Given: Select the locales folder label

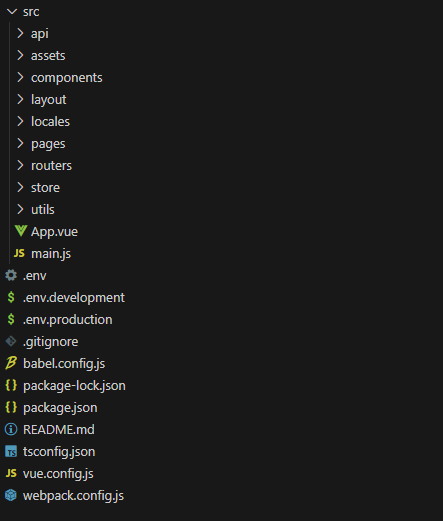Looking at the screenshot, I should tap(50, 121).
